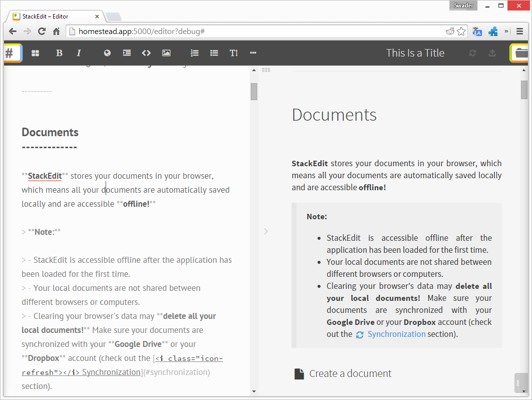Click the browser address bar
This screenshot has width=532, height=400.
pos(200,31)
